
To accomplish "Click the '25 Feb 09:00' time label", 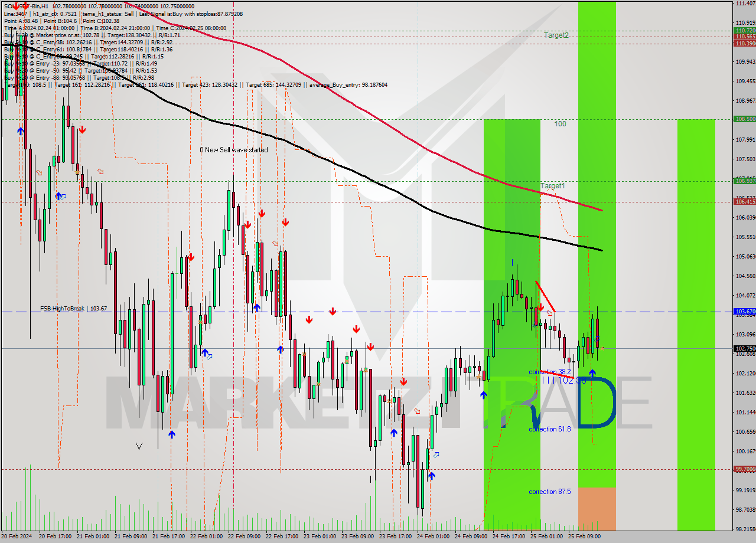I will tap(584, 537).
